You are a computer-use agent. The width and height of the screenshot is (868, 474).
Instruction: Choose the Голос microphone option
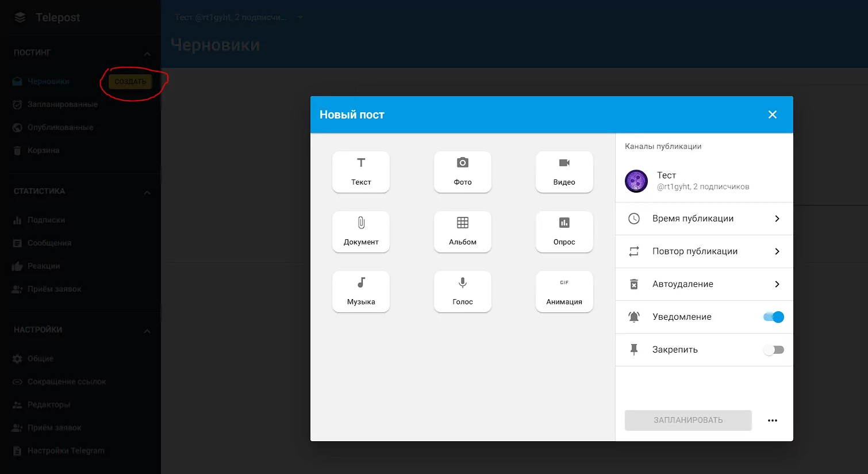pos(462,291)
